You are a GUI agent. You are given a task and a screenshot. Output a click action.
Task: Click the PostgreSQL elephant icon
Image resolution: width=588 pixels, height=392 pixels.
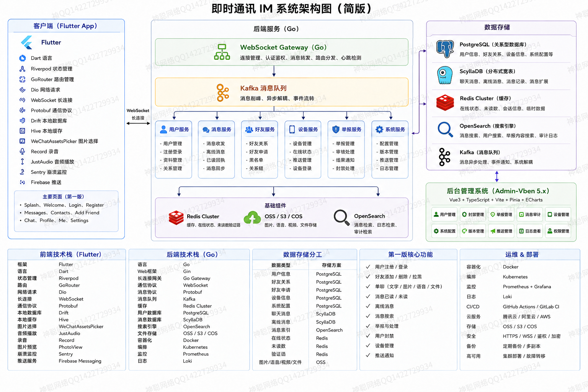click(x=445, y=49)
